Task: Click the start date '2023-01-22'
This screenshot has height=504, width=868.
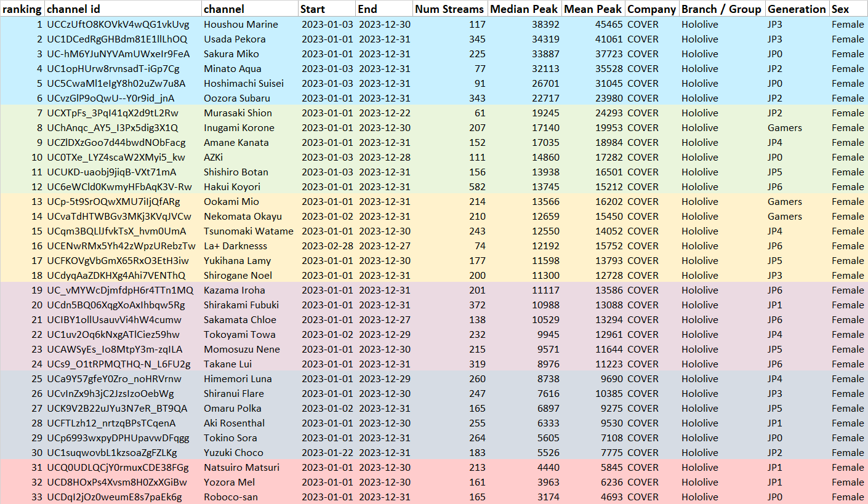Action: 327,453
